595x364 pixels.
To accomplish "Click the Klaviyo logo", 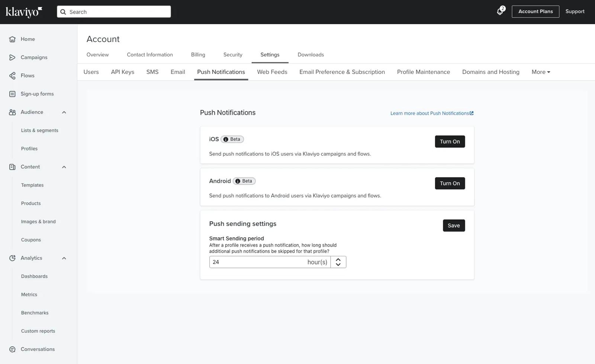I will tap(24, 12).
